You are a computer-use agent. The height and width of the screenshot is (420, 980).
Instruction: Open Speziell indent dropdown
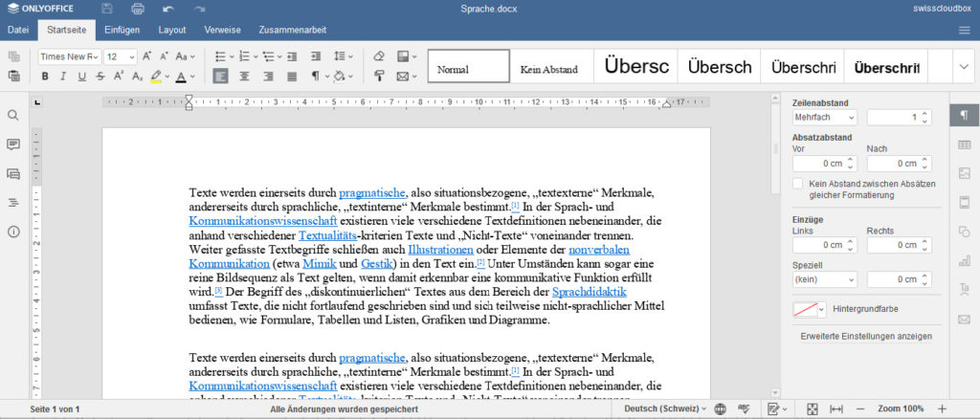pos(824,279)
